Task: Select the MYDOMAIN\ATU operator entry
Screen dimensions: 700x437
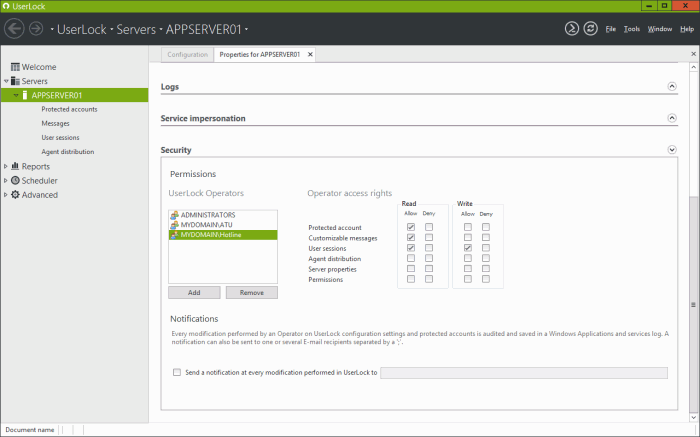Action: 223,225
